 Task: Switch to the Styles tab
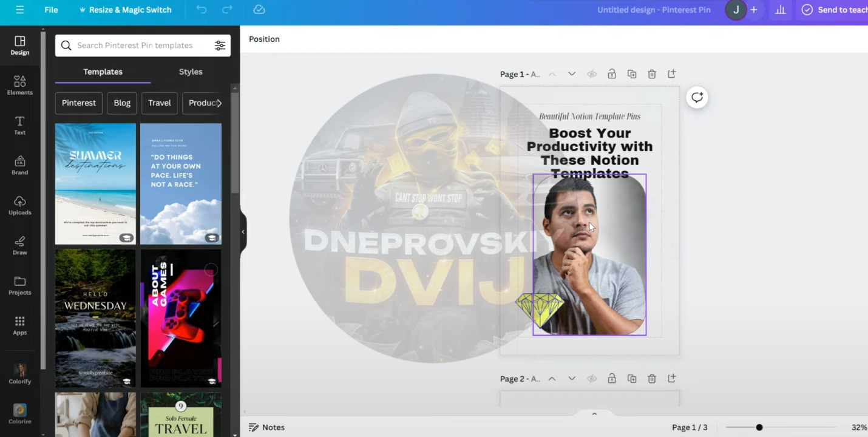pos(191,72)
